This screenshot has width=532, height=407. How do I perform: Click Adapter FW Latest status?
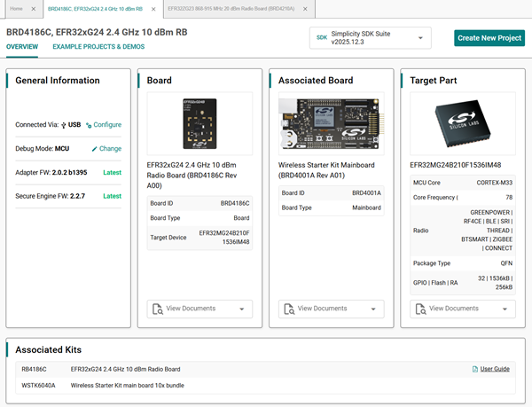[112, 173]
